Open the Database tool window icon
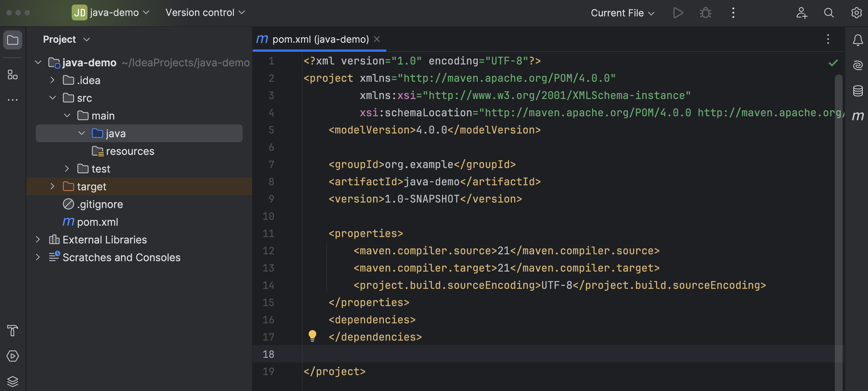The width and height of the screenshot is (868, 391). click(858, 90)
